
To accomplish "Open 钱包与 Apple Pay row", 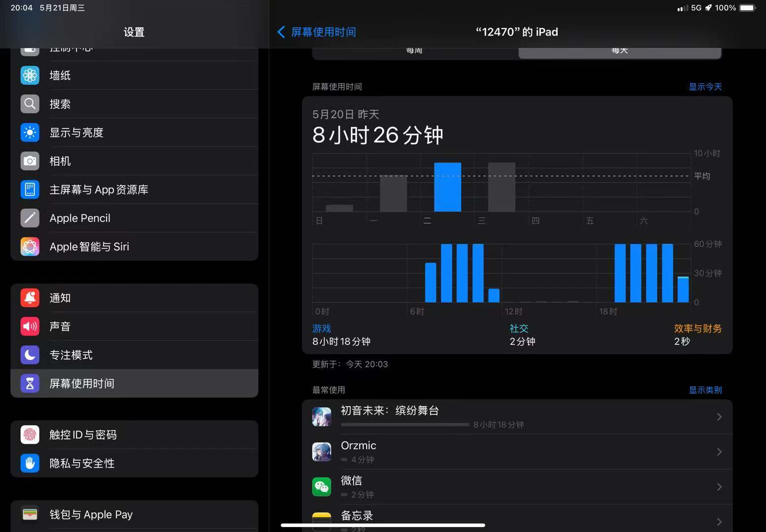I will tap(134, 515).
